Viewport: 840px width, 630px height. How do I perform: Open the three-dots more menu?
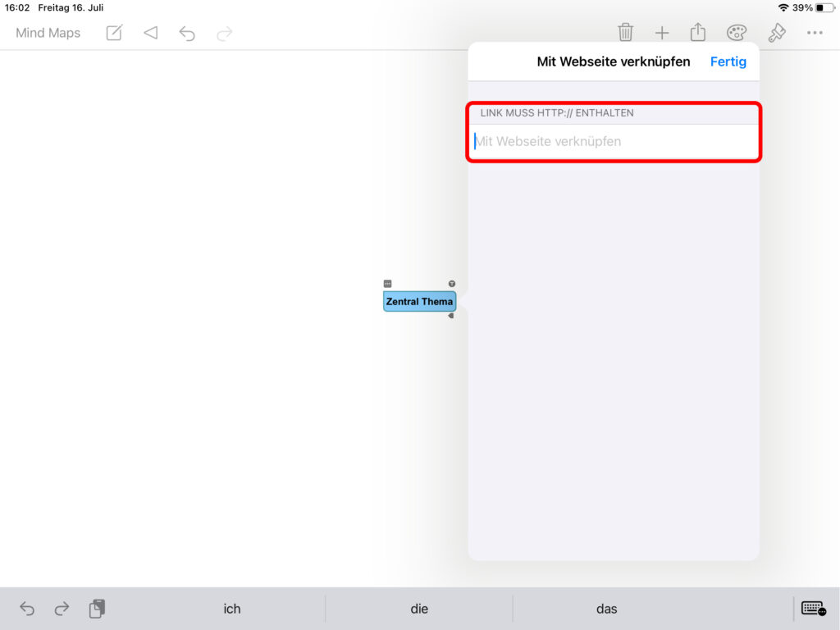814,33
